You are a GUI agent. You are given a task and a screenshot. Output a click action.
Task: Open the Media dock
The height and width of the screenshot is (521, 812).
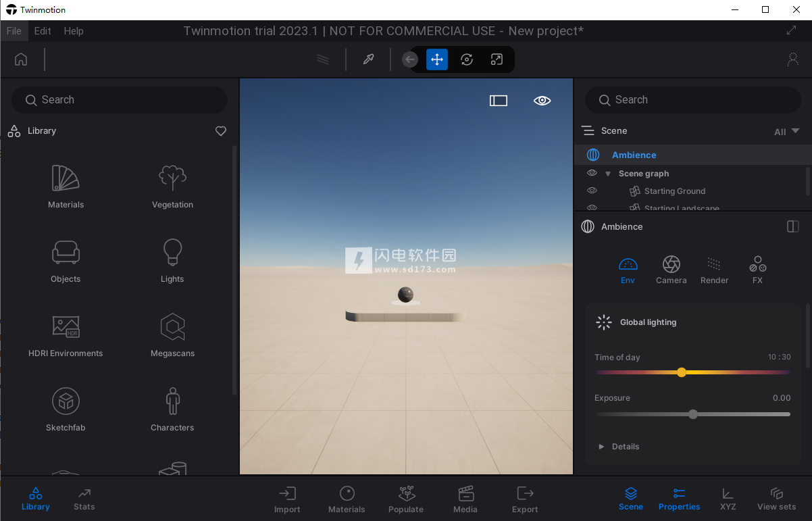click(465, 499)
